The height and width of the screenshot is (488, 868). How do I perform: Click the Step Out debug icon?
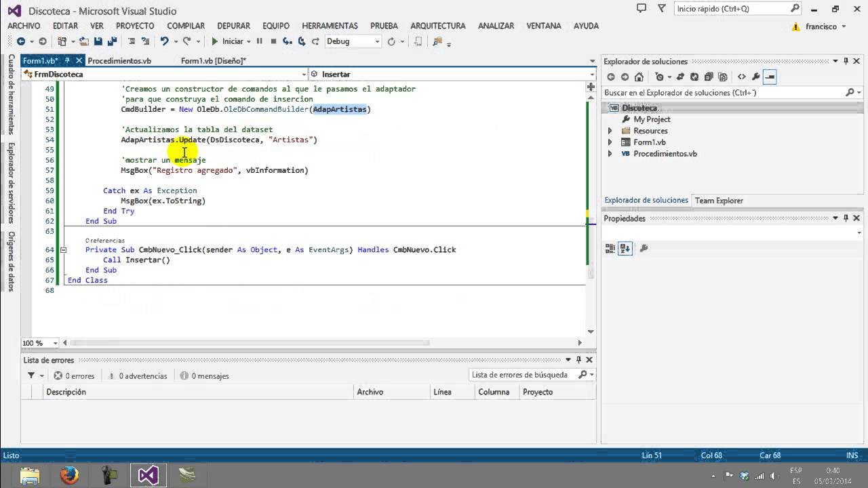(315, 41)
